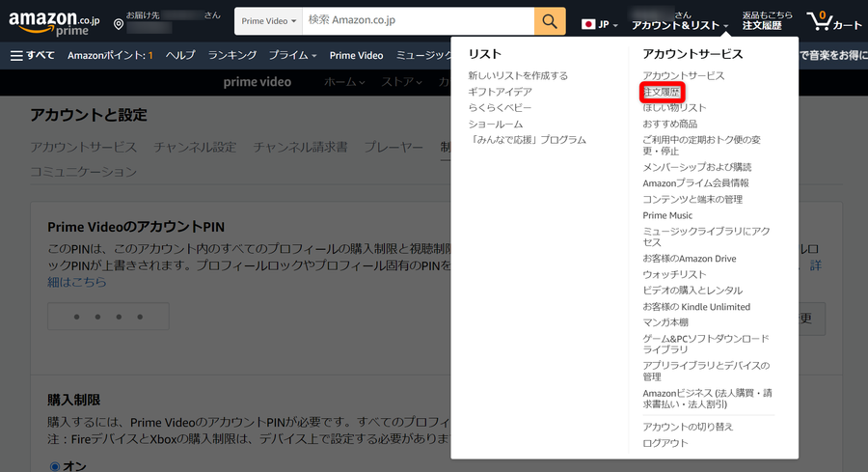Click アカウントの切り替え in account menu
868x472 pixels.
click(688, 427)
